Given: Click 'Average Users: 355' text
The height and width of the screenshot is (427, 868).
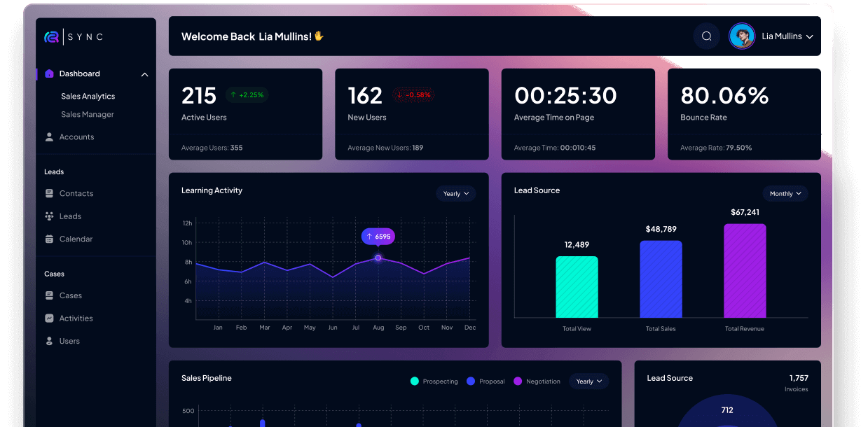Looking at the screenshot, I should point(212,148).
